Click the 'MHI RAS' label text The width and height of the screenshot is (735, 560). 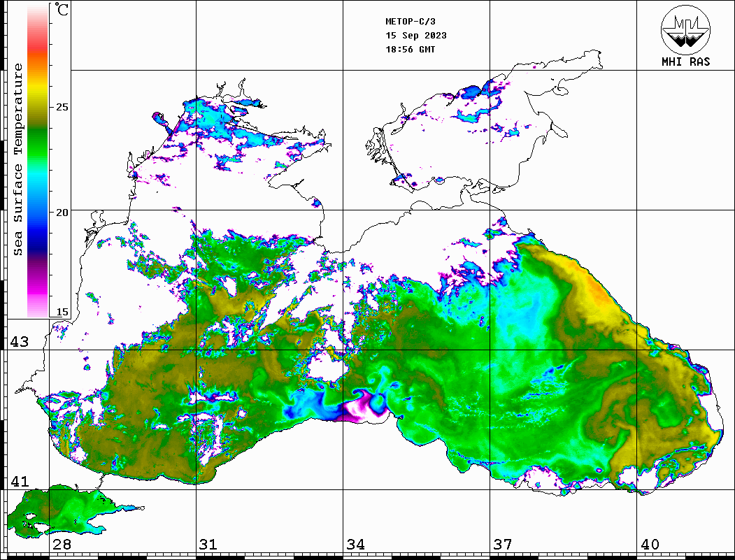tap(686, 62)
